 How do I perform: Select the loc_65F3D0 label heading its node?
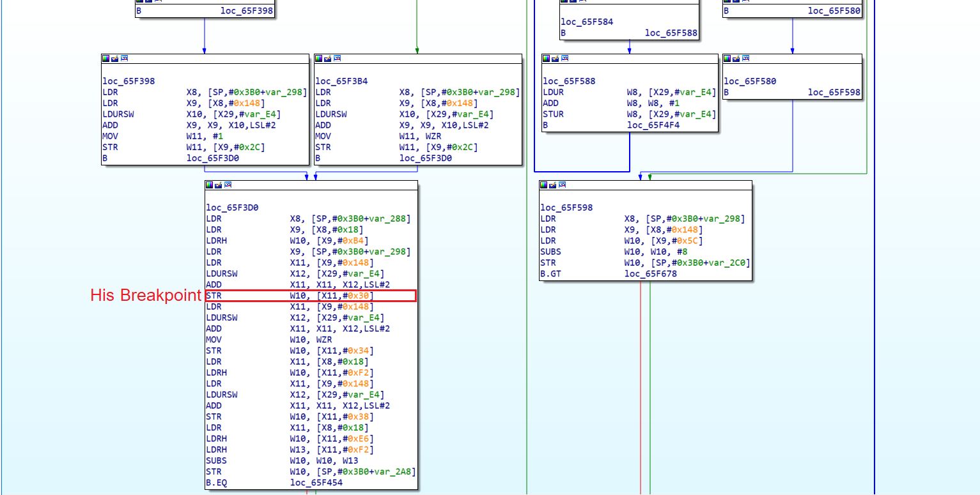point(232,208)
